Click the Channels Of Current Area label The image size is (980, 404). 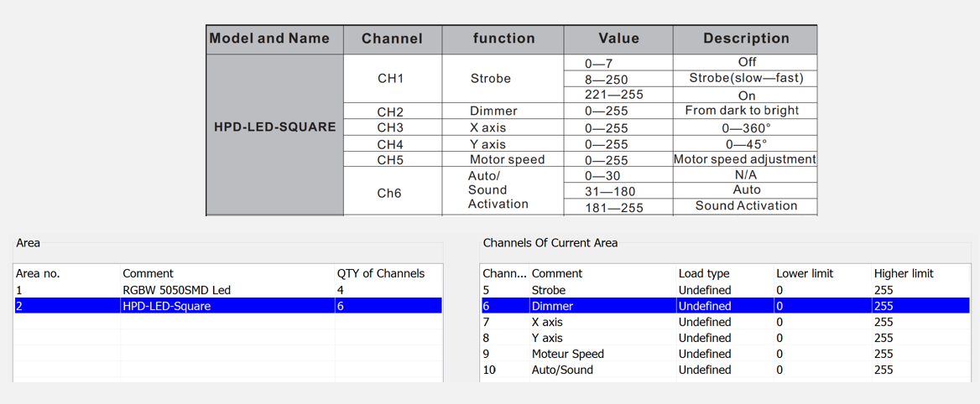coord(550,243)
